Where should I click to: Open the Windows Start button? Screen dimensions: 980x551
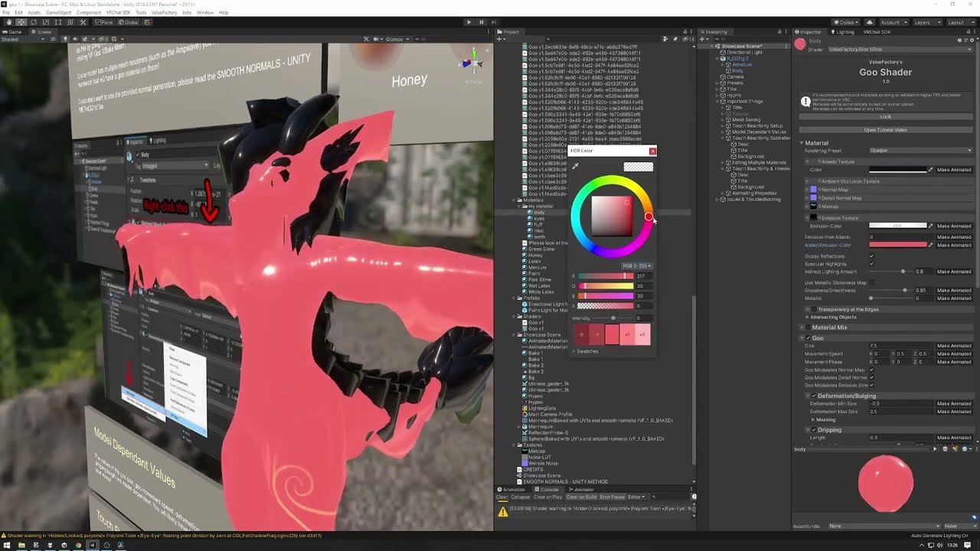point(8,545)
